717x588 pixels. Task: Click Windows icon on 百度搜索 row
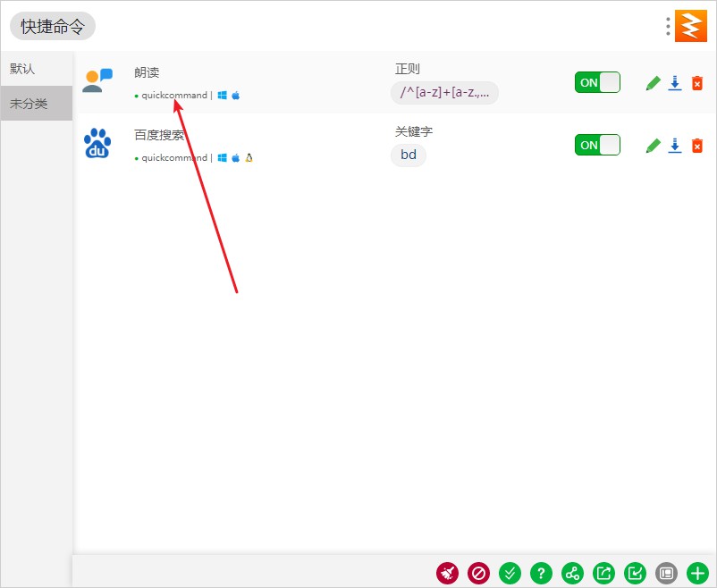(x=223, y=158)
